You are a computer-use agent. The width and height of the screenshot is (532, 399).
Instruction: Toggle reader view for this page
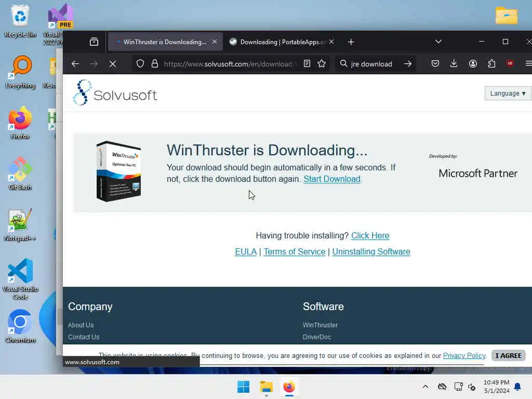307,63
